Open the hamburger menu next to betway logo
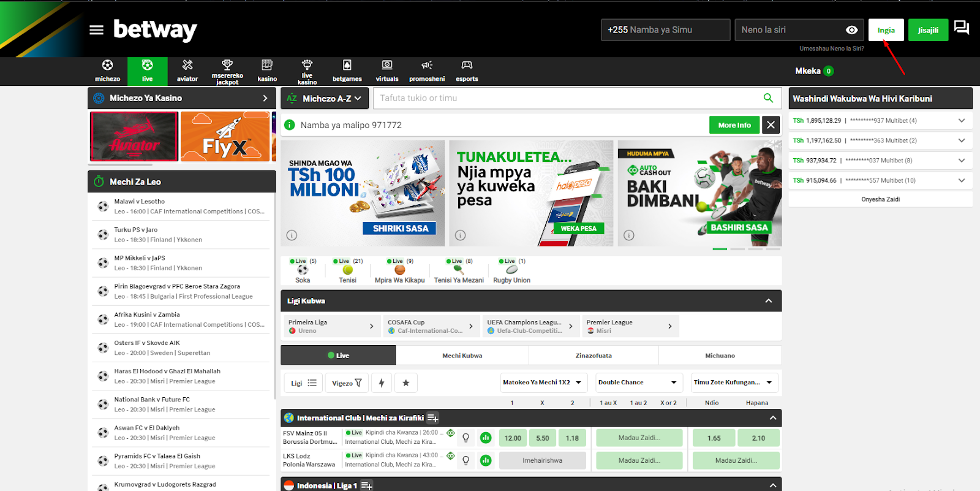 coord(96,30)
